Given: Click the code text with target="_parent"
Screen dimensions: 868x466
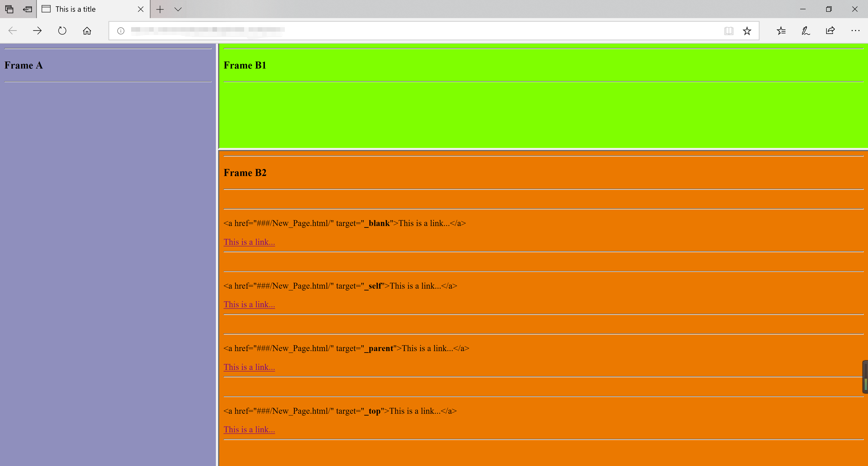Looking at the screenshot, I should [x=346, y=348].
